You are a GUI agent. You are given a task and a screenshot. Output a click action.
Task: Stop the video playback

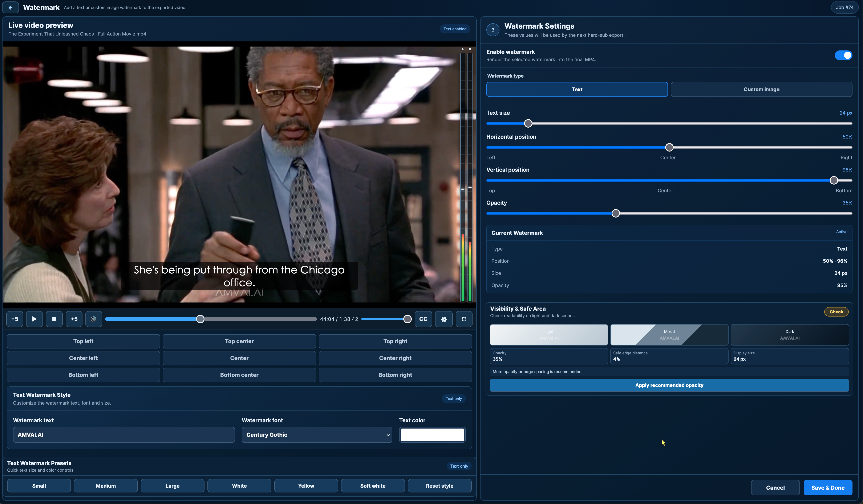[x=54, y=319]
